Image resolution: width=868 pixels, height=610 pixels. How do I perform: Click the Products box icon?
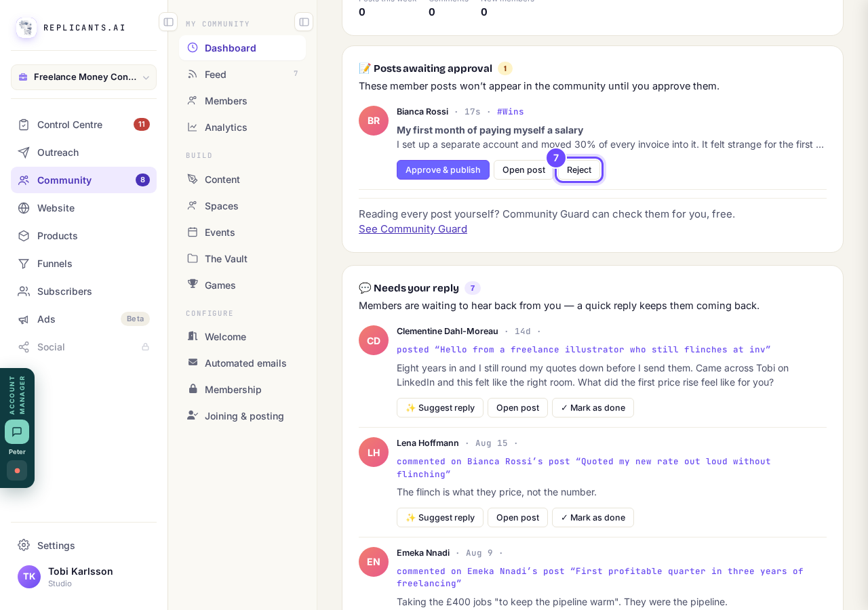[x=24, y=236]
